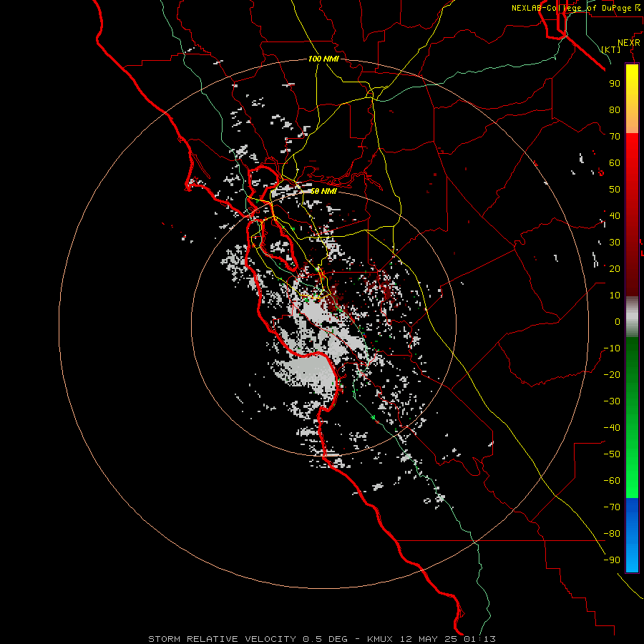Click the 50 NMI range ring label

323,191
